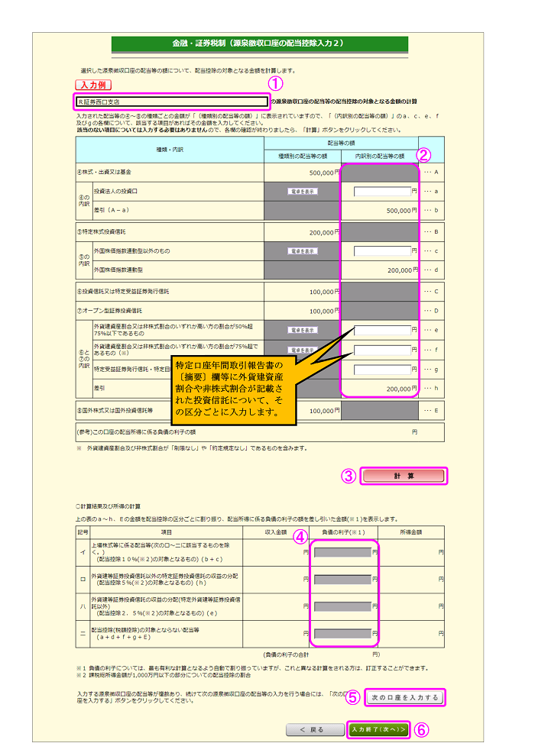Click the amount field for row e

(x=382, y=330)
